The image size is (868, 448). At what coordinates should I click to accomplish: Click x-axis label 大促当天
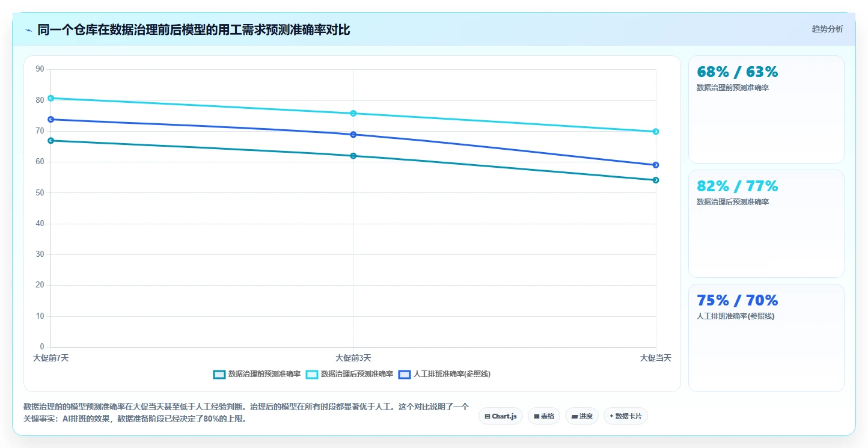point(656,358)
